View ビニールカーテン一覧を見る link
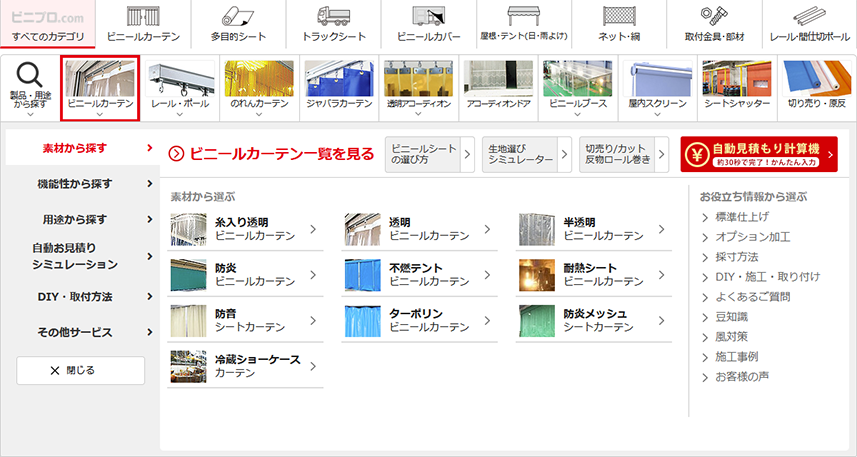Viewport: 857px width, 457px height. point(271,154)
